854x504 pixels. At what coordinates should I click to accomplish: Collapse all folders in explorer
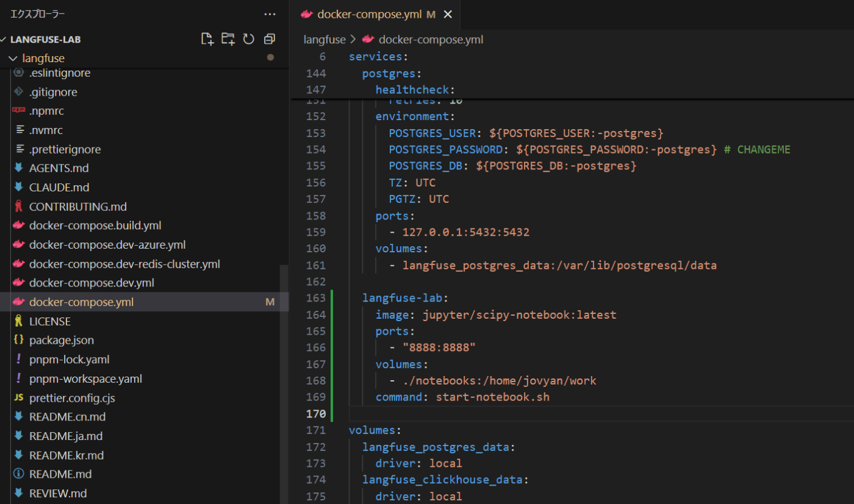(269, 39)
